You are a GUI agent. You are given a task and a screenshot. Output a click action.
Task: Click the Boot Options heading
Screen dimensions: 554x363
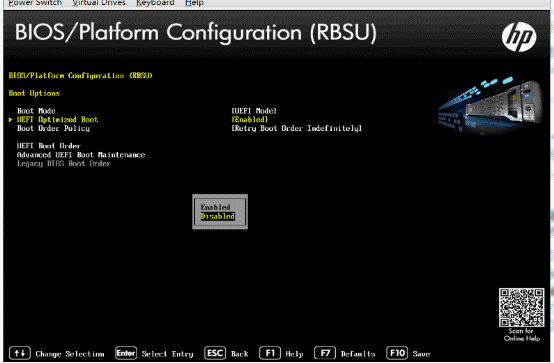point(34,93)
